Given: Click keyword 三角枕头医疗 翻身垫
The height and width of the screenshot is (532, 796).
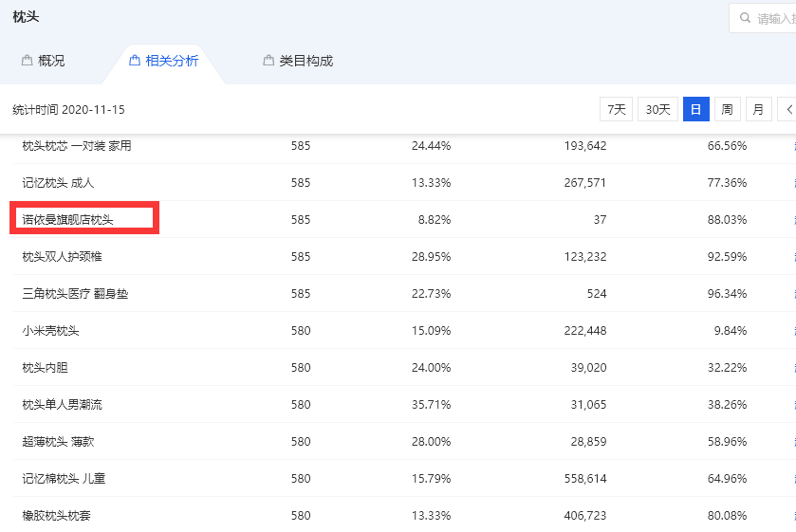Looking at the screenshot, I should pyautogui.click(x=75, y=294).
